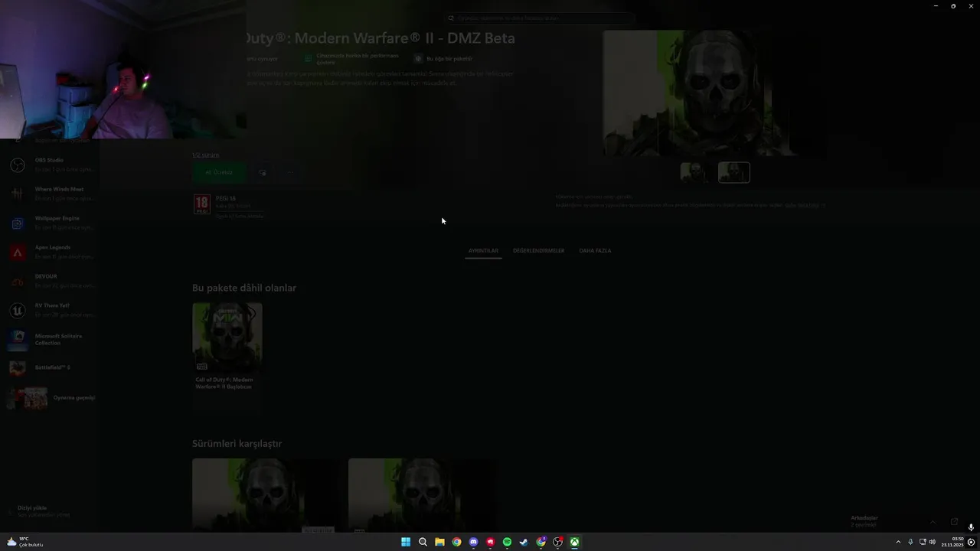
Task: Open the weather widget showing 18°C
Action: point(25,542)
